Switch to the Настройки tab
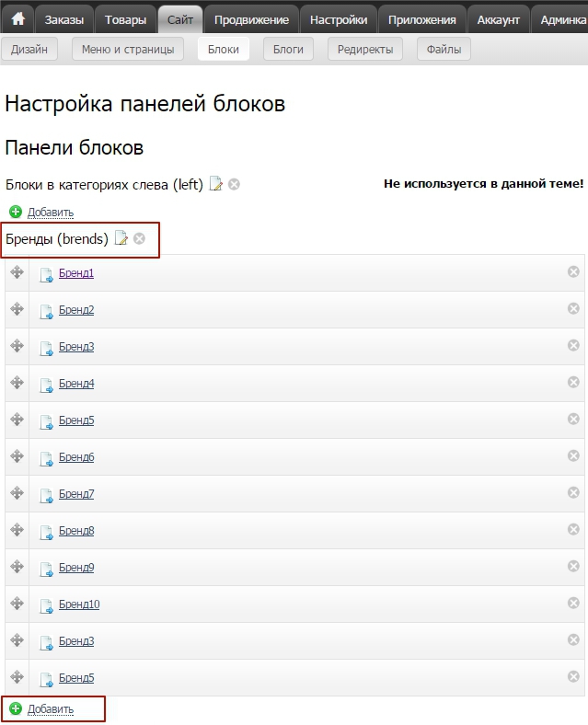 coord(339,19)
